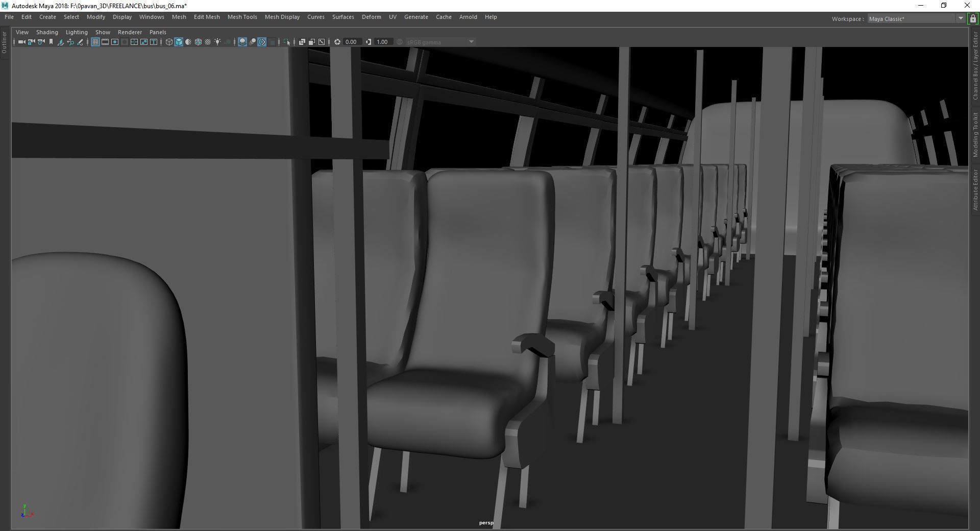Toggle the grid visibility
This screenshot has width=980, height=531.
tap(95, 42)
